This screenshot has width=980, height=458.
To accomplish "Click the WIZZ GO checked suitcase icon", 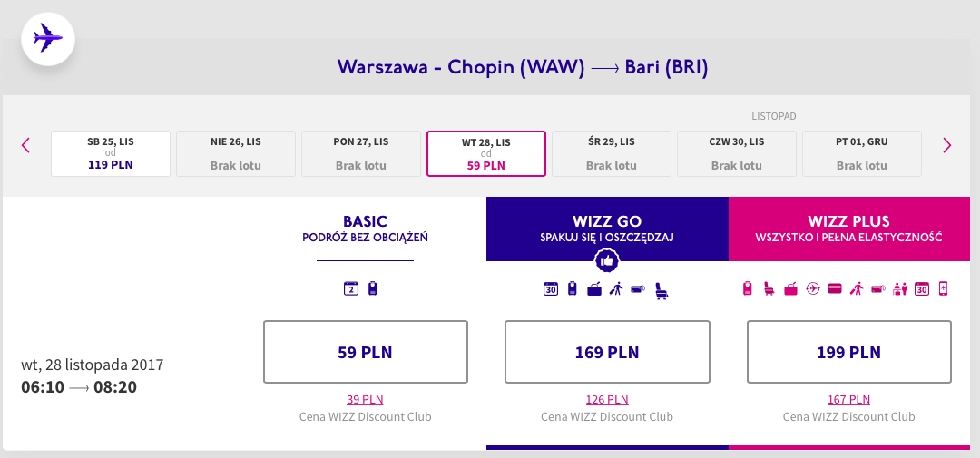I will [594, 289].
